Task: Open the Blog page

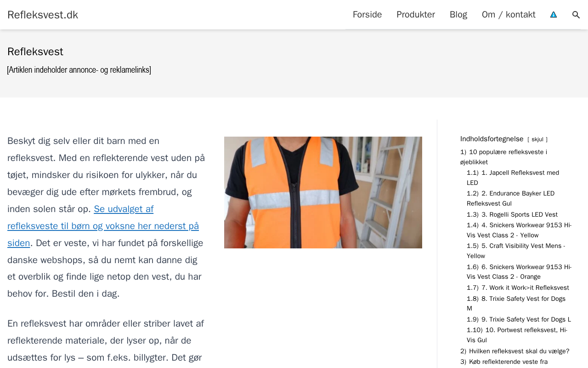Action: [x=458, y=15]
